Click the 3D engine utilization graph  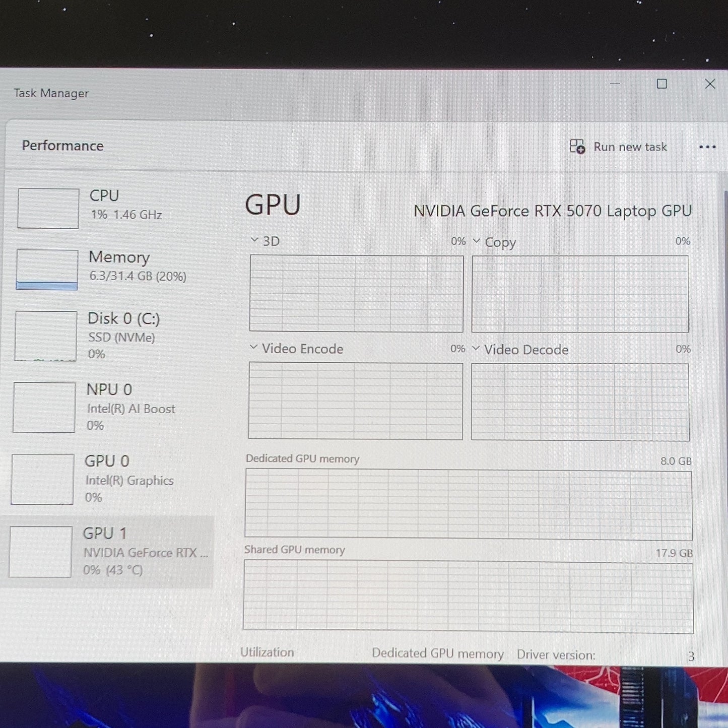(x=356, y=294)
